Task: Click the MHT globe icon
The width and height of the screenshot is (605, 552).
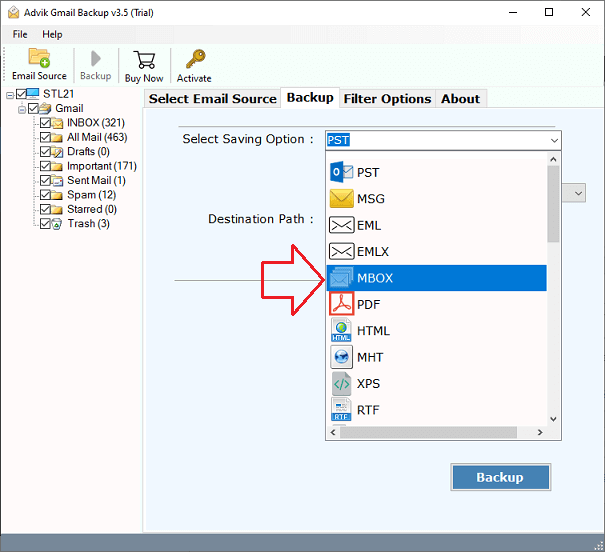Action: pos(341,357)
